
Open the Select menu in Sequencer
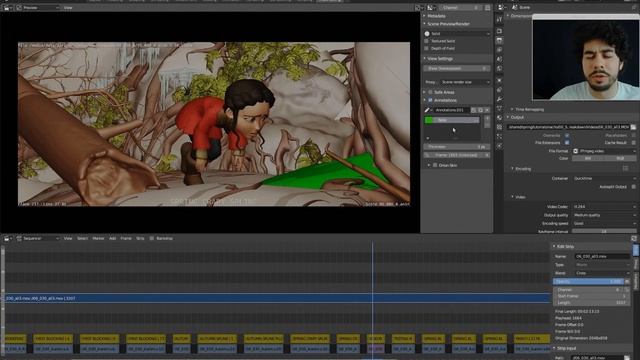(82, 238)
